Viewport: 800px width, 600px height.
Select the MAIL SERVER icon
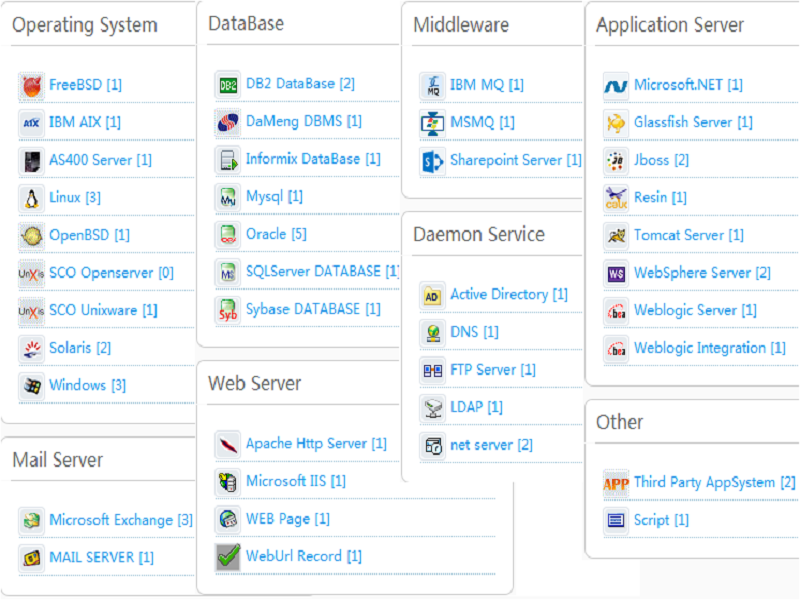tap(32, 558)
